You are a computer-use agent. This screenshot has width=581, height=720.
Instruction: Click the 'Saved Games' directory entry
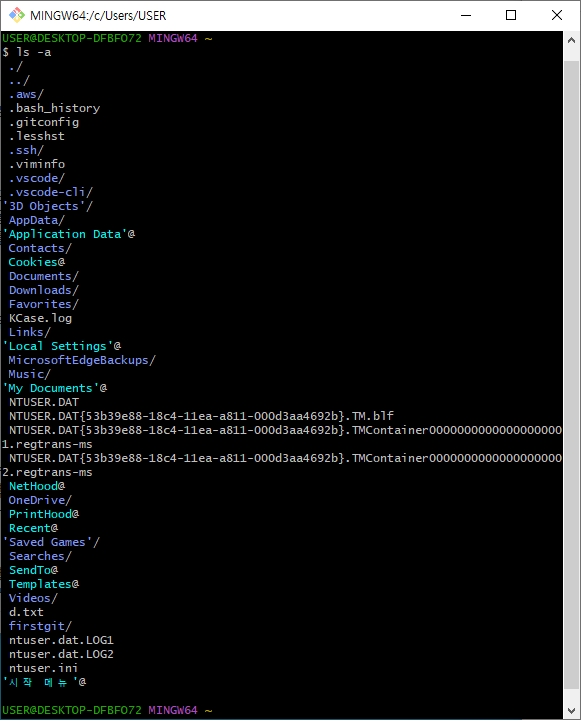(51, 542)
